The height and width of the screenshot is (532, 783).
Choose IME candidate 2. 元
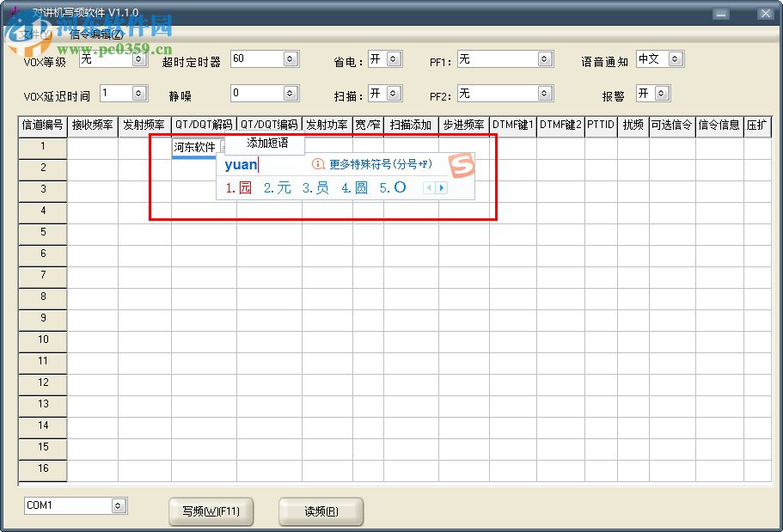[277, 188]
